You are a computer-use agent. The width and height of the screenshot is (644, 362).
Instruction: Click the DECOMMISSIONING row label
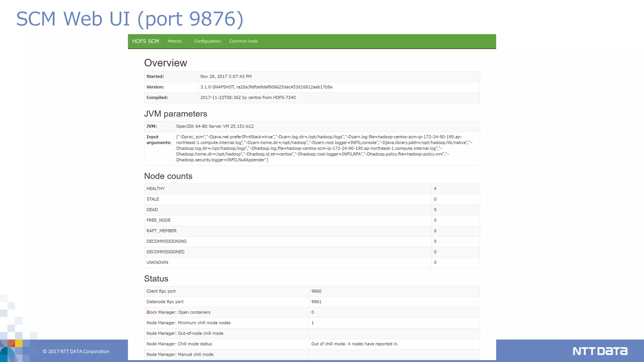click(166, 241)
